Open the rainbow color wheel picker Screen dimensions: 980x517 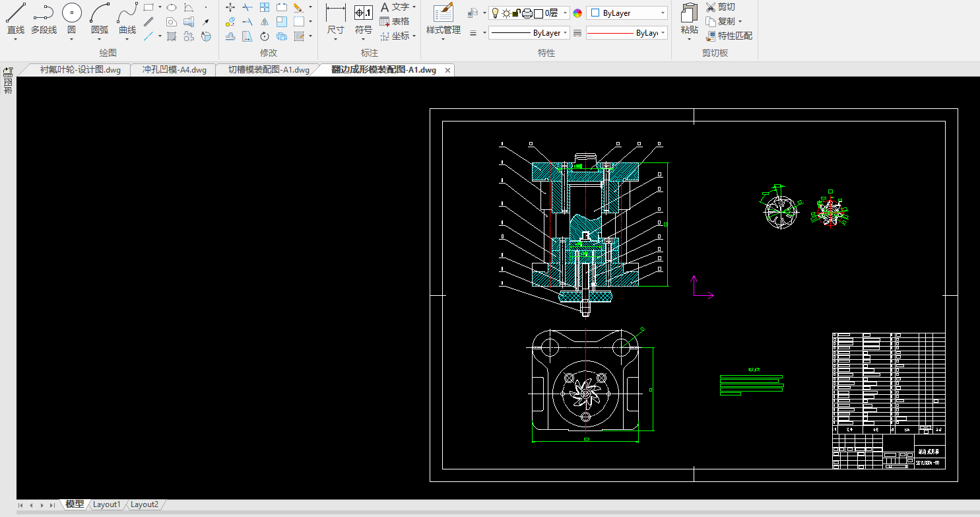coord(577,13)
